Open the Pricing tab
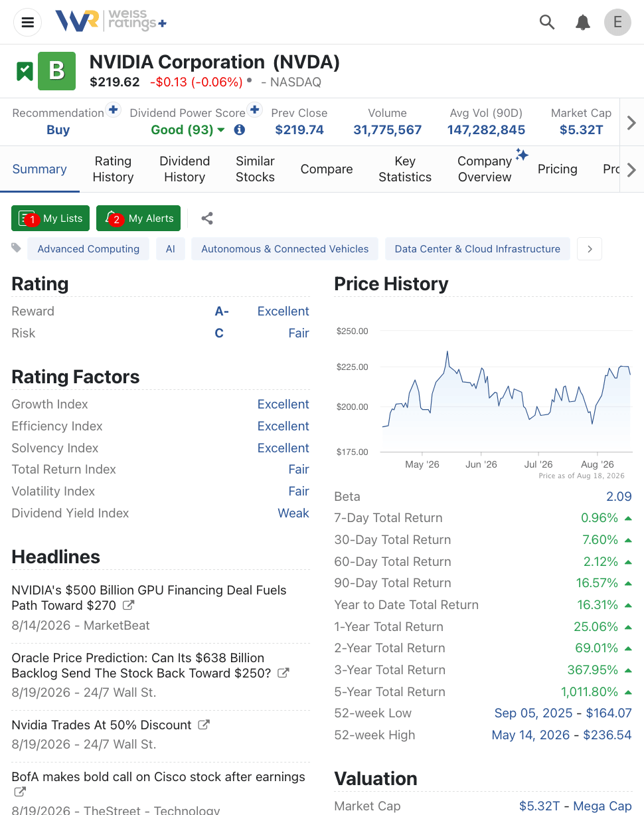This screenshot has height=815, width=644. pyautogui.click(x=557, y=169)
